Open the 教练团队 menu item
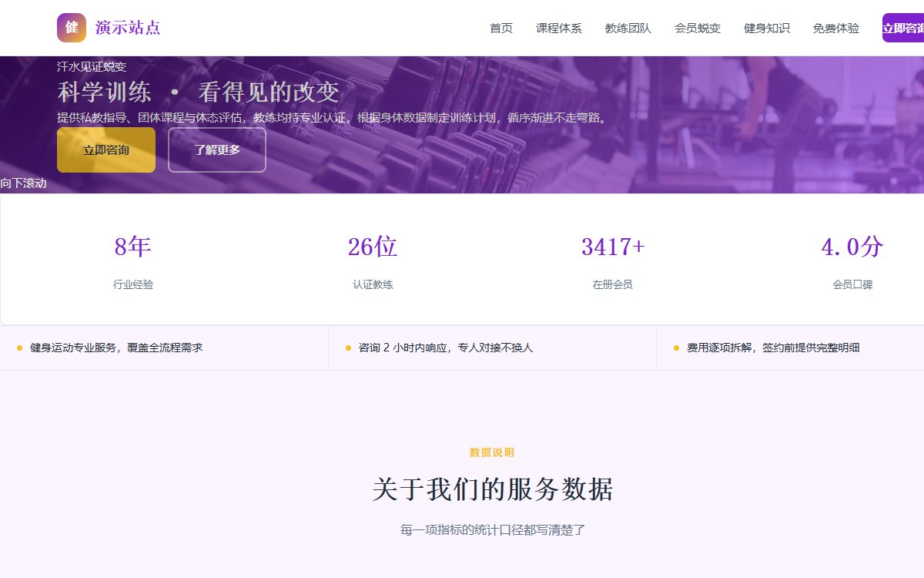 [x=628, y=29]
